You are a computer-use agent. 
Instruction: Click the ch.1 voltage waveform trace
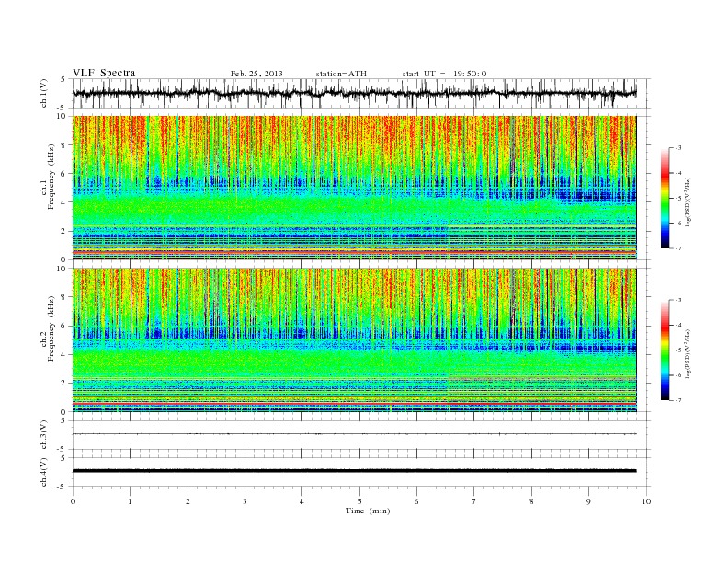pyautogui.click(x=354, y=93)
